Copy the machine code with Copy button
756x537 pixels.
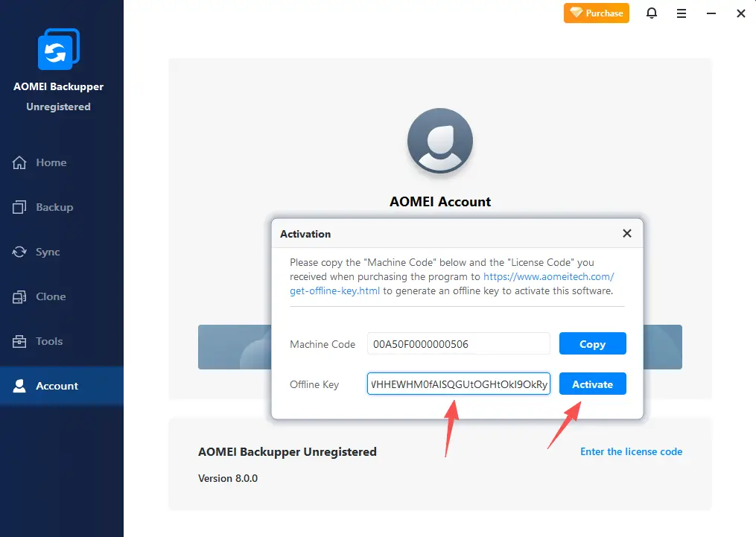[x=592, y=344]
